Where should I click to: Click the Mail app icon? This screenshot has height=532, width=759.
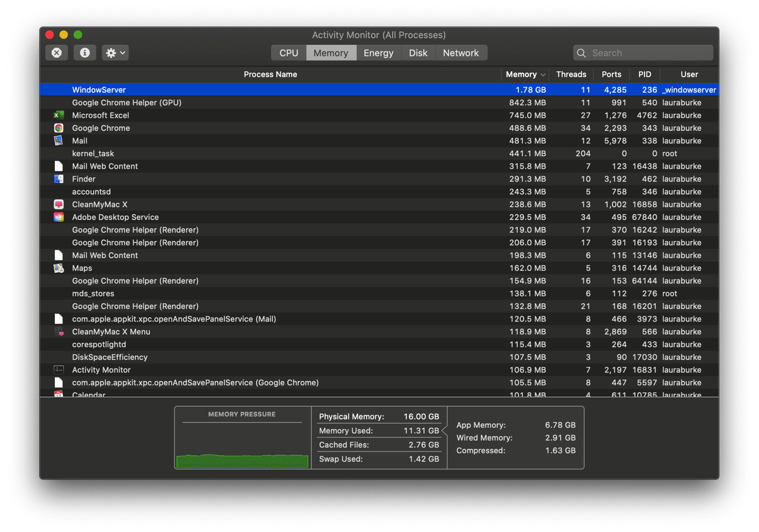click(x=58, y=140)
